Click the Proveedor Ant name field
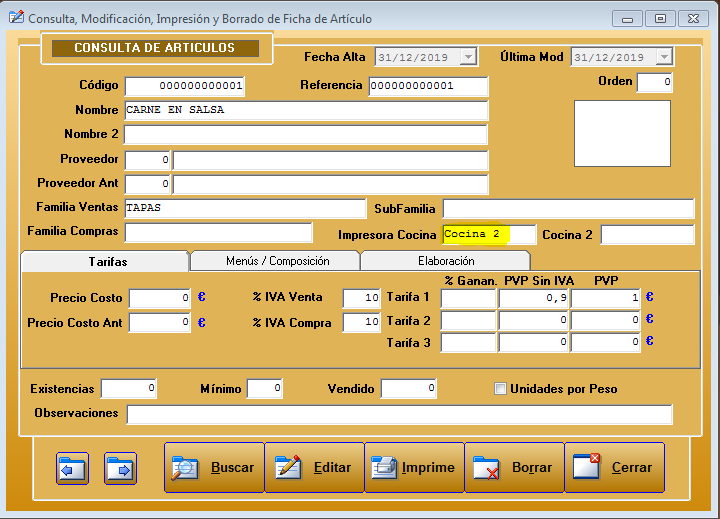720x519 pixels. (331, 184)
